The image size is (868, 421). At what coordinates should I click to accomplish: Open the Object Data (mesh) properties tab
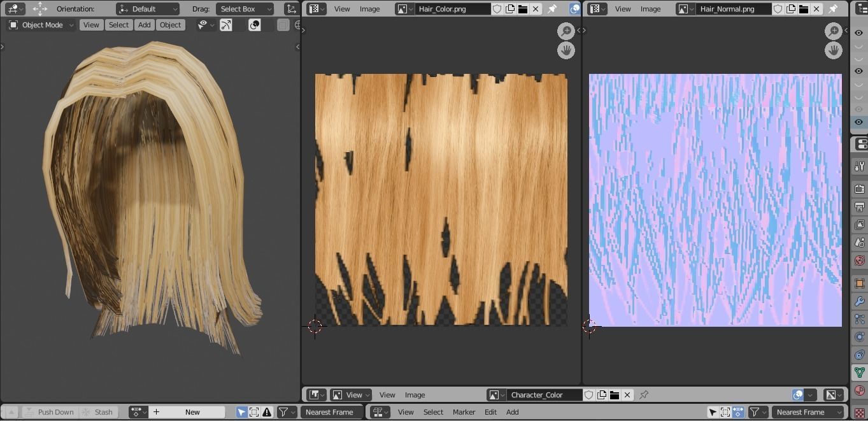point(860,373)
